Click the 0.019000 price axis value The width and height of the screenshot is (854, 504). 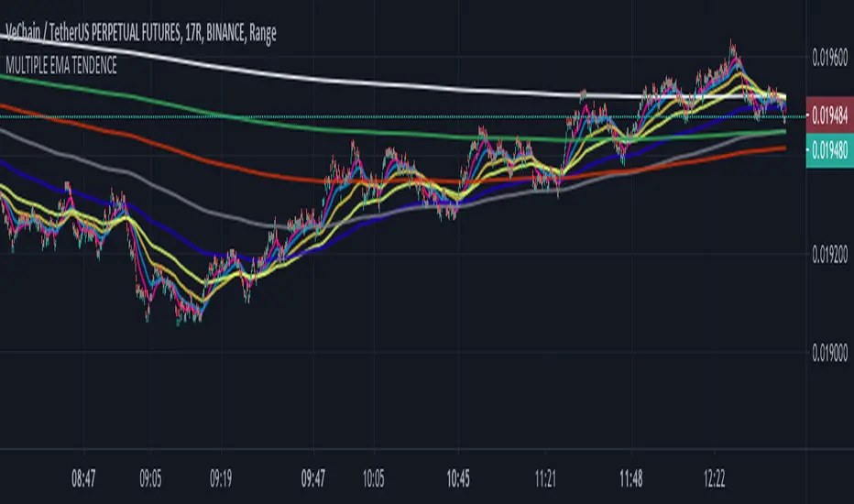click(829, 354)
